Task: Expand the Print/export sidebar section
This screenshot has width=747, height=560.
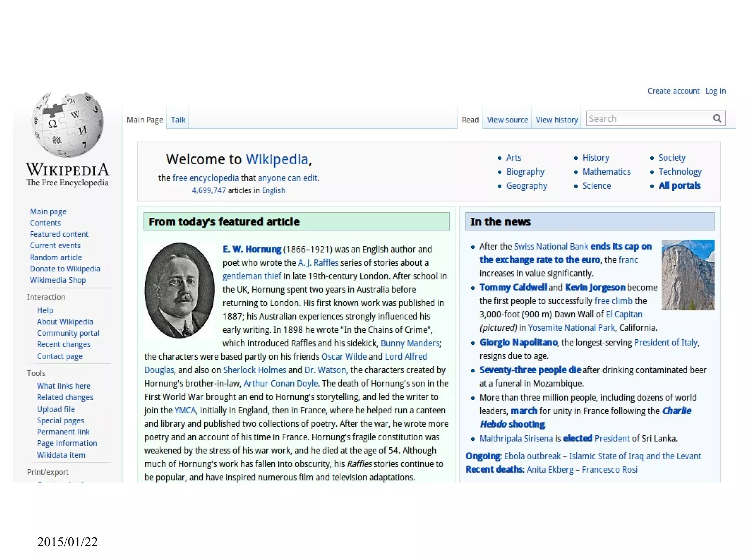Action: click(47, 472)
